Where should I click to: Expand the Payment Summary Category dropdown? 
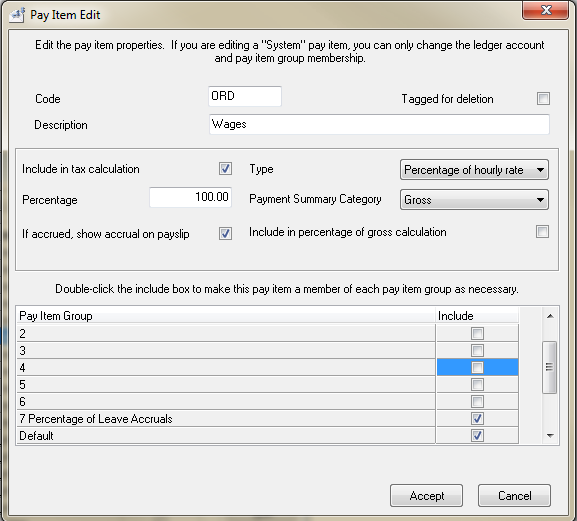click(474, 200)
